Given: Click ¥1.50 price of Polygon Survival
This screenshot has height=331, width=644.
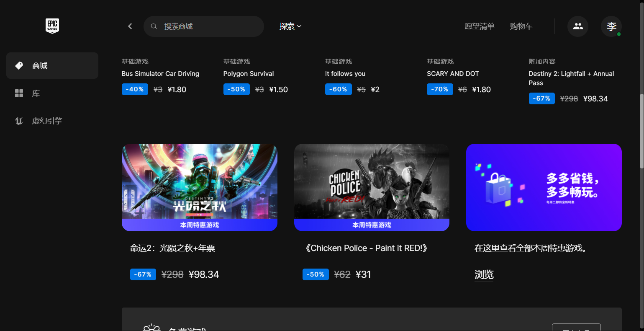Looking at the screenshot, I should [x=279, y=90].
